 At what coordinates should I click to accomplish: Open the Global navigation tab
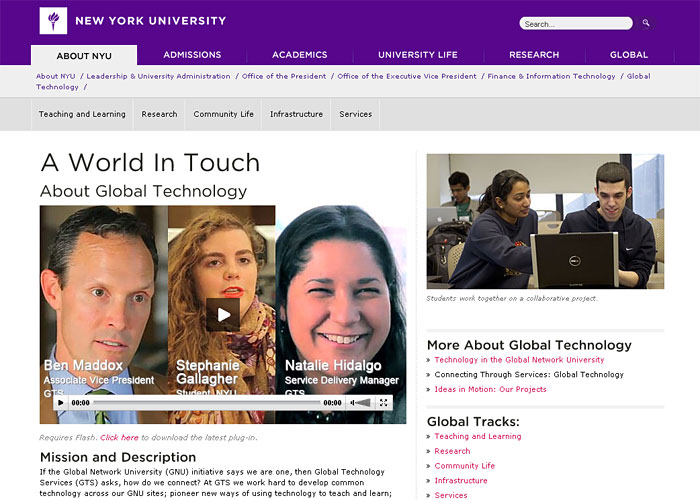point(629,55)
